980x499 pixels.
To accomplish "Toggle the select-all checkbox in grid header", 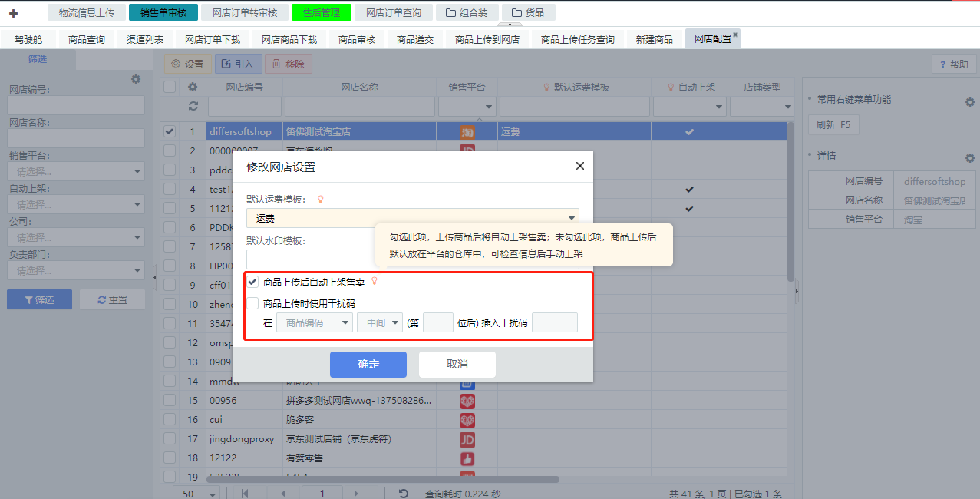I will [170, 87].
